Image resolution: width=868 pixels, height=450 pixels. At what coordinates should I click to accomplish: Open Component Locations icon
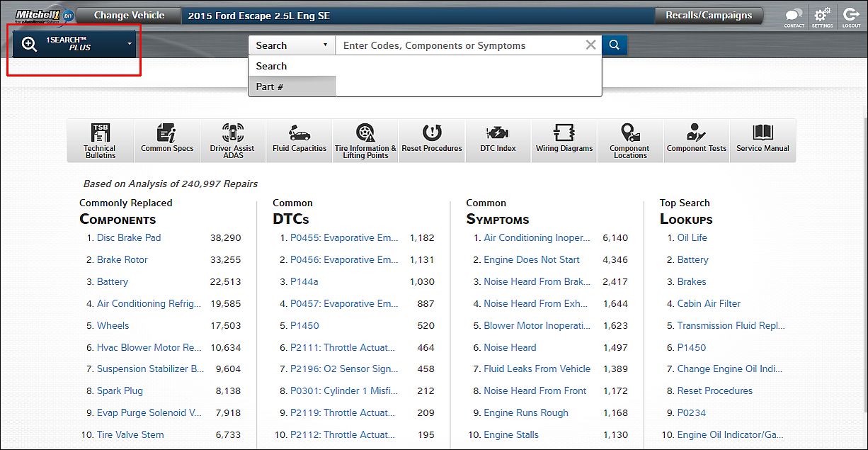pyautogui.click(x=629, y=140)
